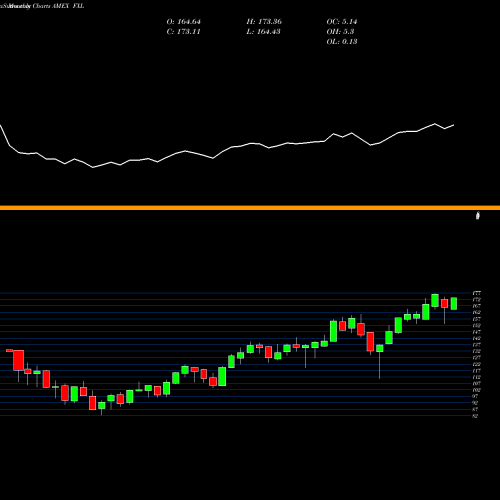The width and height of the screenshot is (500, 500).
Task: Click the 152 price axis label
Action: (x=477, y=325)
